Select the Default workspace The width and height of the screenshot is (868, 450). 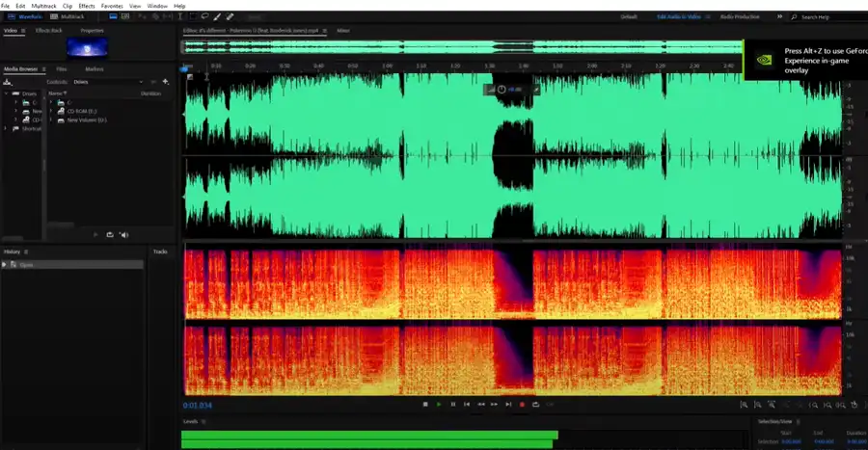(628, 16)
